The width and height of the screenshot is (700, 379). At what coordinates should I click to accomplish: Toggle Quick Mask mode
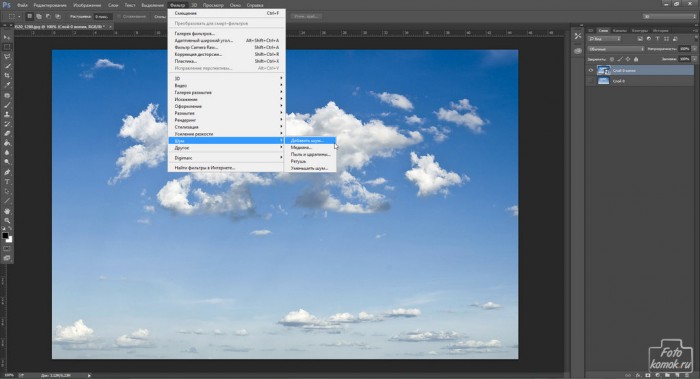click(7, 249)
